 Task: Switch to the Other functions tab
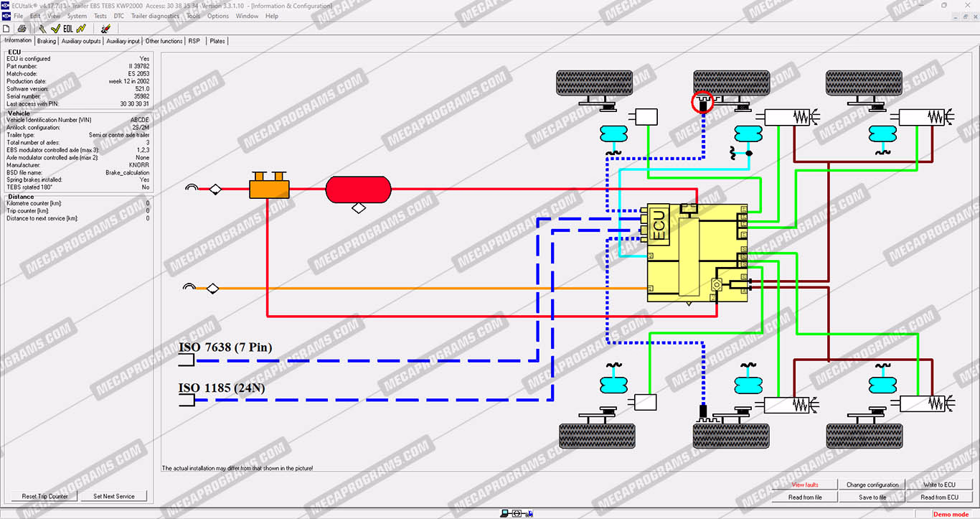click(x=164, y=41)
